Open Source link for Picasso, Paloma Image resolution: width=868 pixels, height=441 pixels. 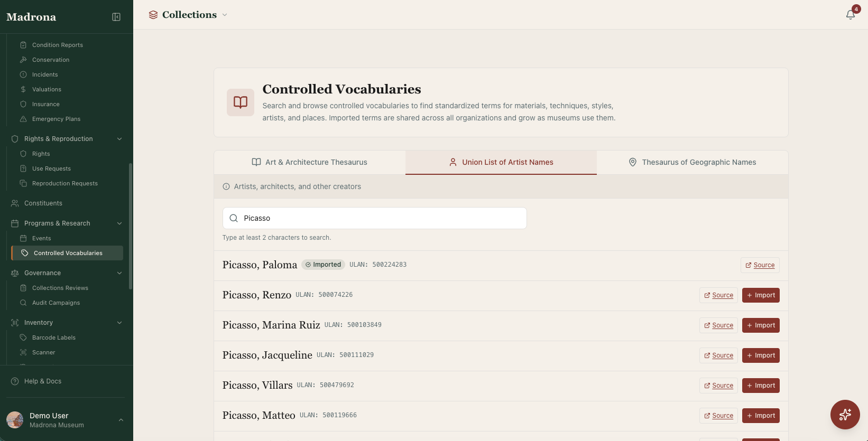point(760,265)
